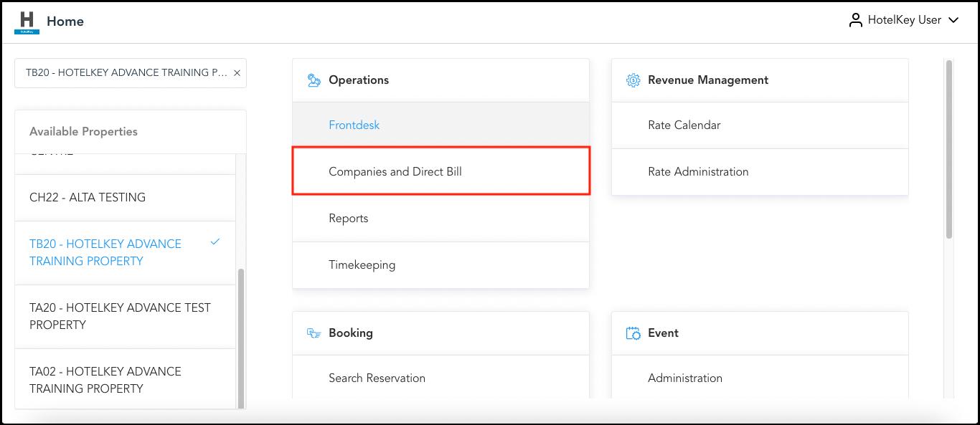This screenshot has height=425, width=980.
Task: Open Administration under Event
Action: (685, 378)
